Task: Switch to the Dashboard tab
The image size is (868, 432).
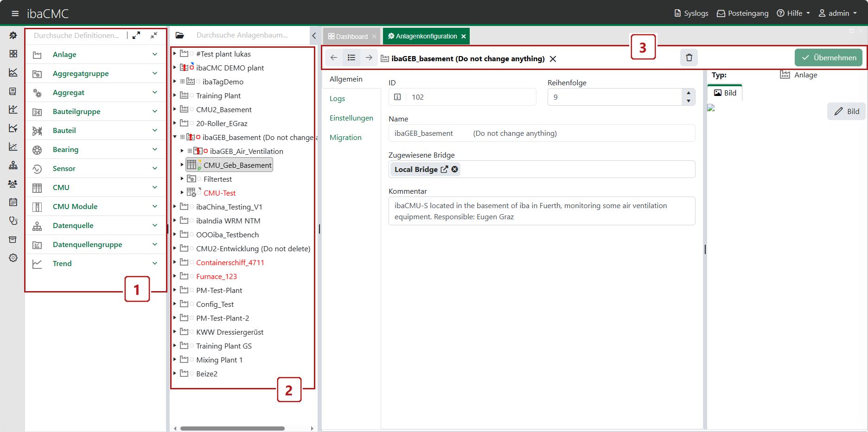Action: [x=348, y=36]
